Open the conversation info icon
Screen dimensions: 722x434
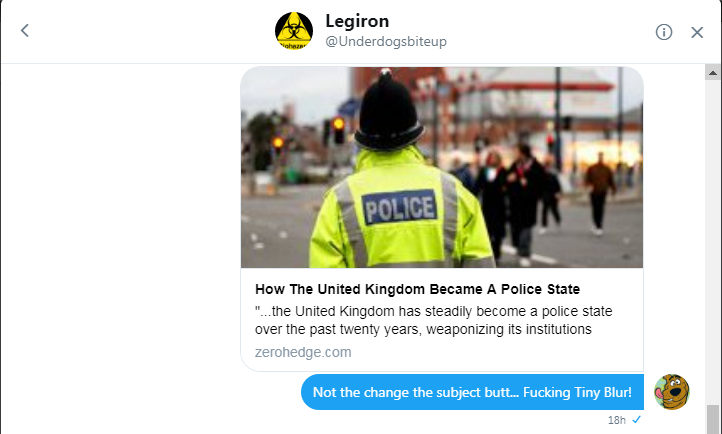(x=664, y=32)
